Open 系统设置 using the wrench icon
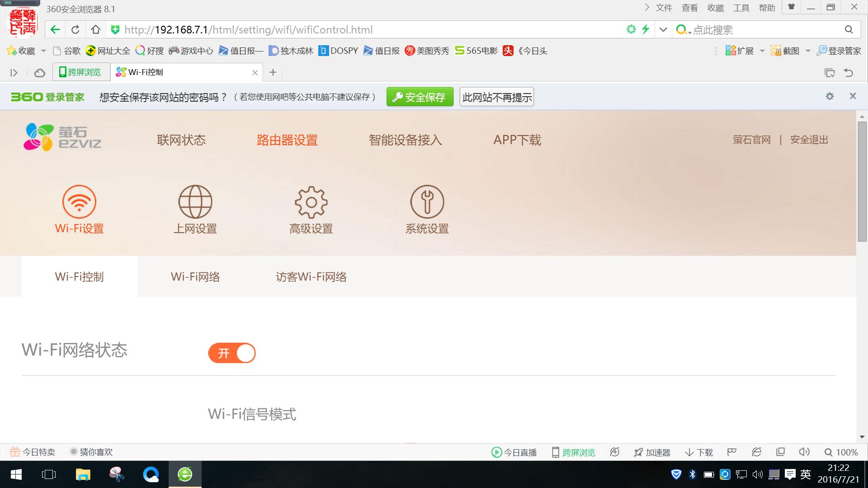 coord(427,202)
